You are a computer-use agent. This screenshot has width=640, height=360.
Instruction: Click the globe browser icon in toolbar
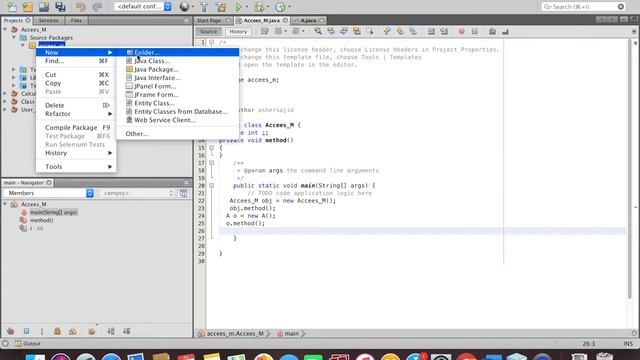click(184, 7)
